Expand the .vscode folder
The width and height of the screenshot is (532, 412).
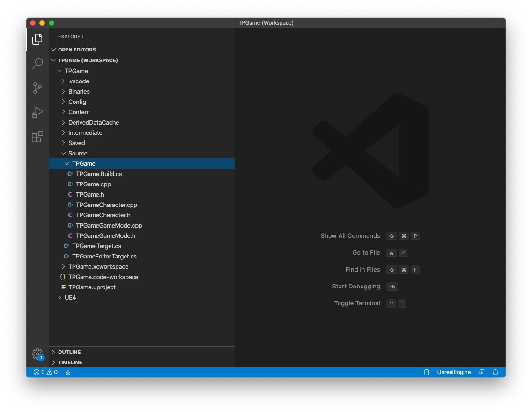coord(141,81)
